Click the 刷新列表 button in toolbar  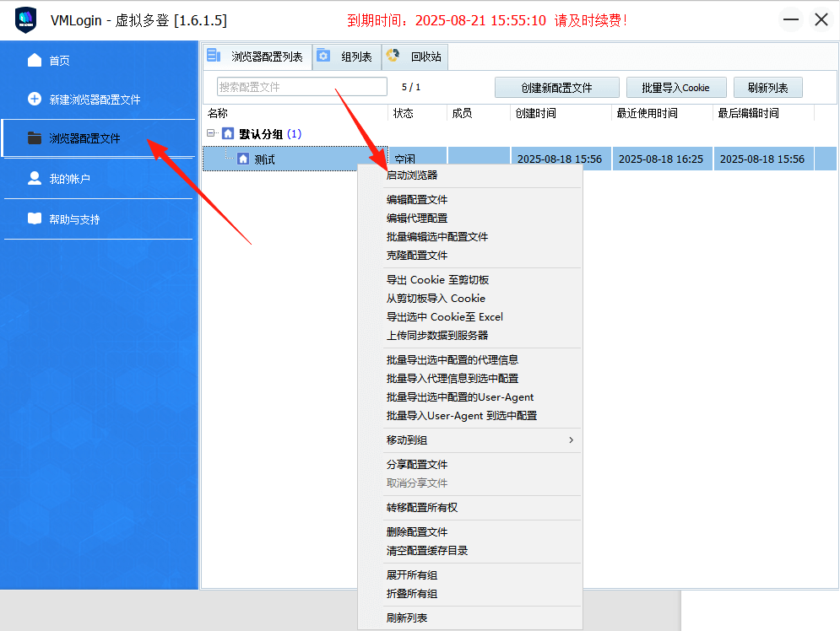767,88
